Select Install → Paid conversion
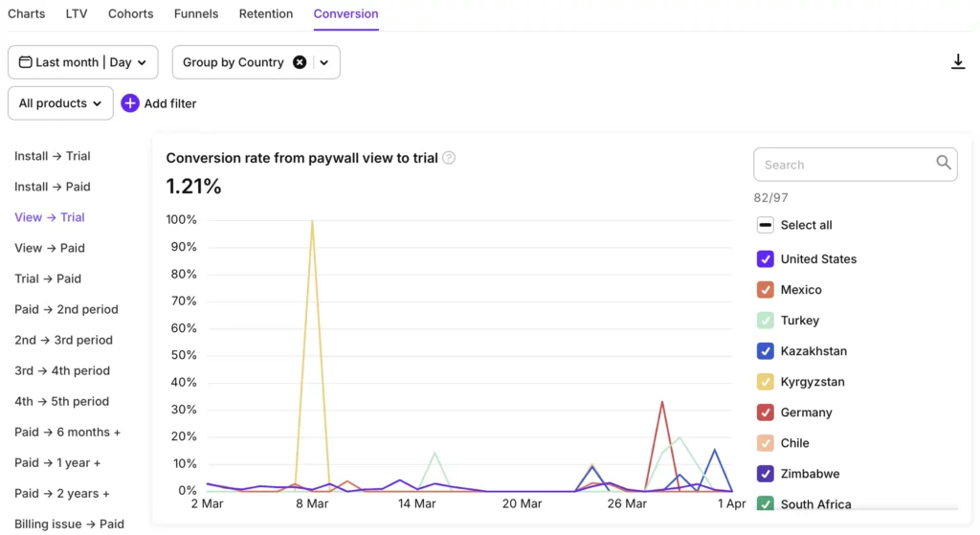The height and width of the screenshot is (535, 980). (x=53, y=187)
